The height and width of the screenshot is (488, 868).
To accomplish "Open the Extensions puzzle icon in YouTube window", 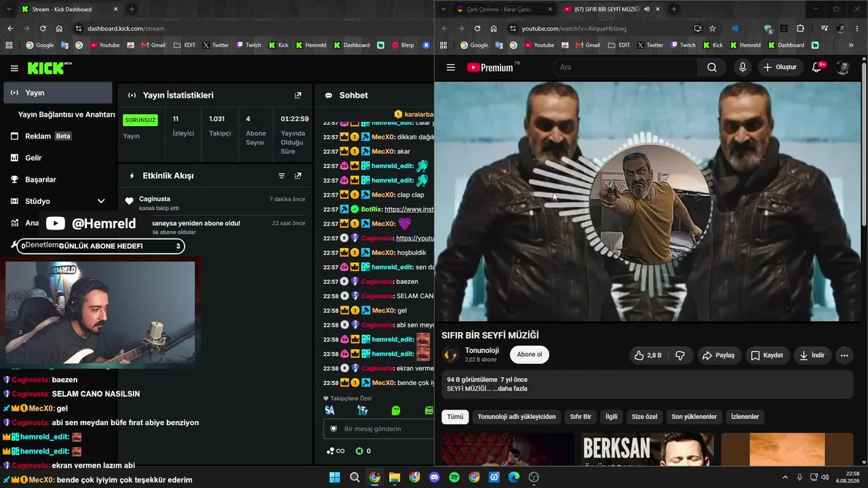I will (x=800, y=28).
